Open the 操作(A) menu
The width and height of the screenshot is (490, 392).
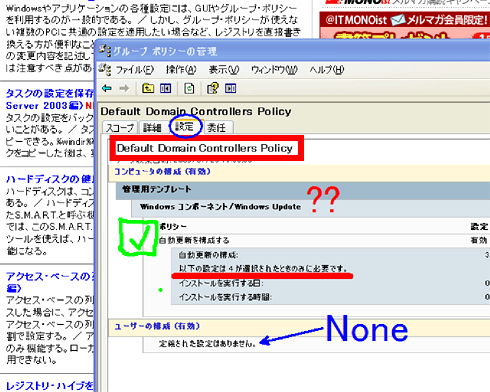[181, 70]
